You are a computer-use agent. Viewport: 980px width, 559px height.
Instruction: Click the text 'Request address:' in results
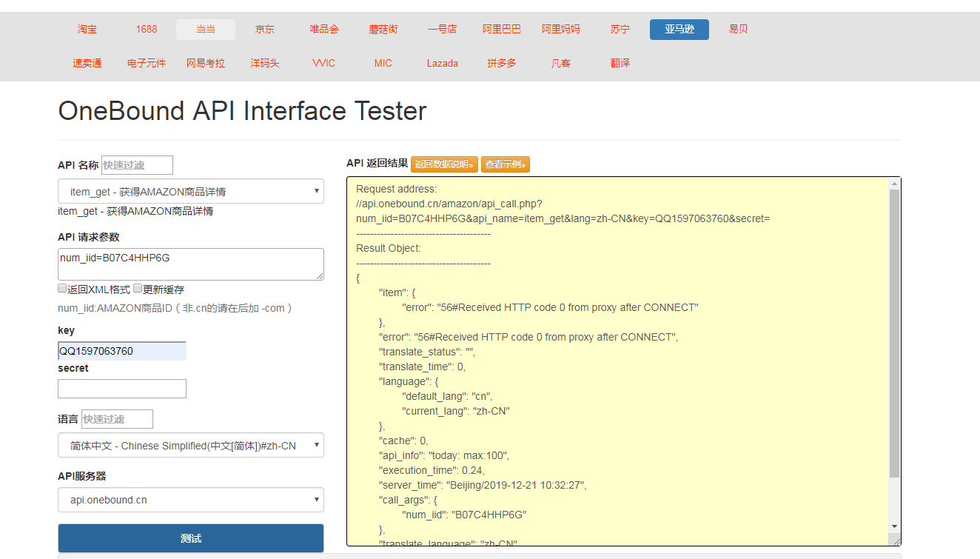point(397,189)
